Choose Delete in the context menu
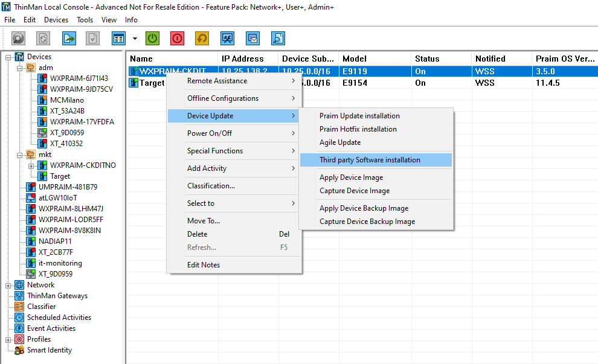Screen dimensions: 598x364 [234, 234]
